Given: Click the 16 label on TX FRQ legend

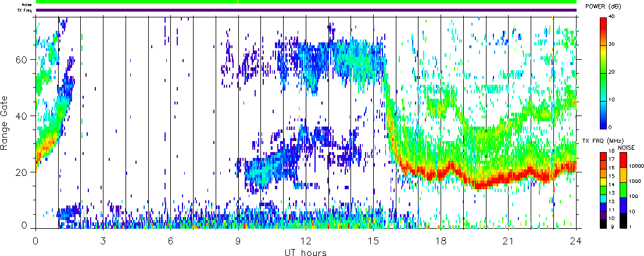Looking at the screenshot, I should (x=611, y=168).
